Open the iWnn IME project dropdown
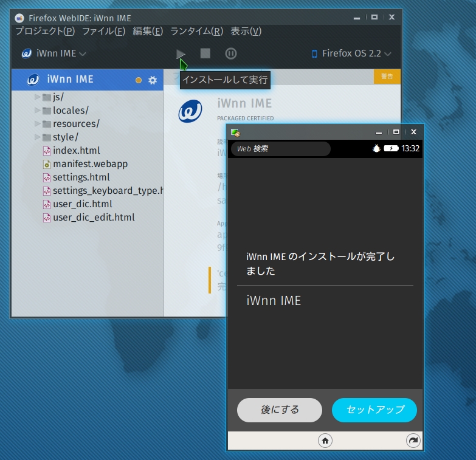The width and height of the screenshot is (476, 460). 54,53
